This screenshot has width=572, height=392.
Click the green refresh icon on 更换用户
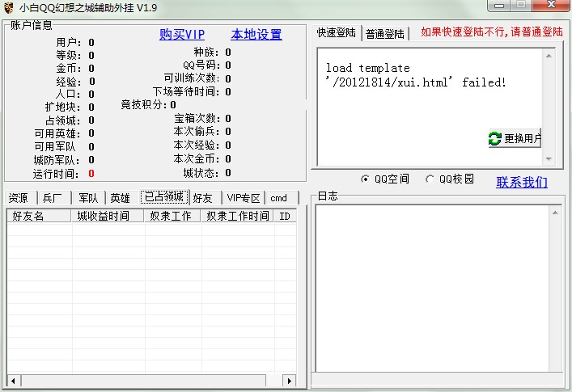click(x=494, y=138)
